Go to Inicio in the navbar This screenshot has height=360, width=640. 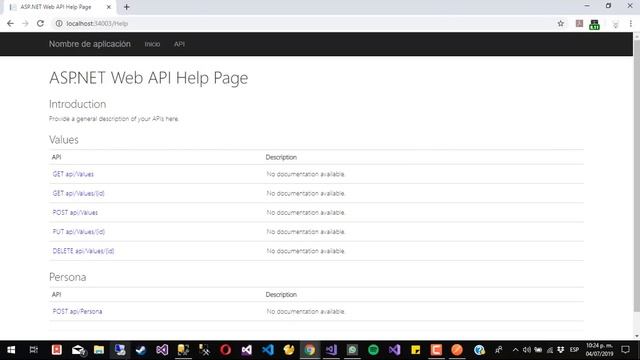(152, 44)
